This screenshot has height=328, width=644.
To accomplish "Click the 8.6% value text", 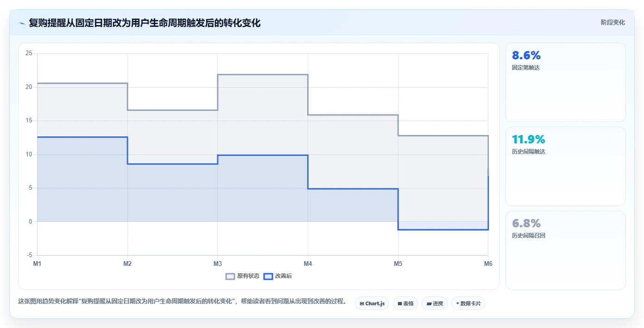I will [526, 56].
